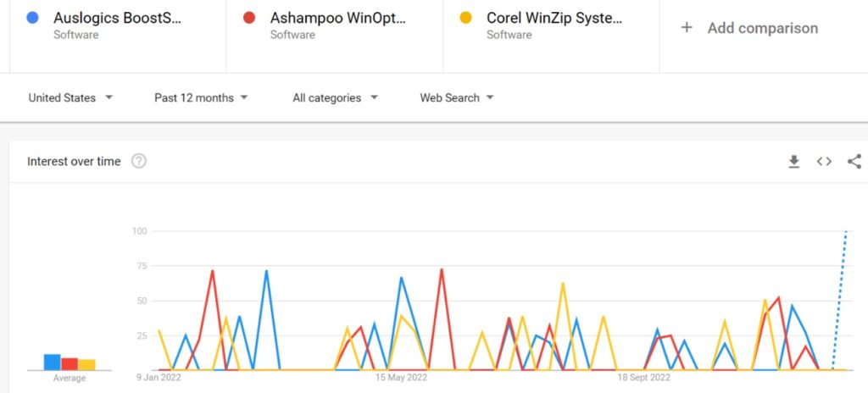Click the blue Auslogics term dot

tap(32, 18)
